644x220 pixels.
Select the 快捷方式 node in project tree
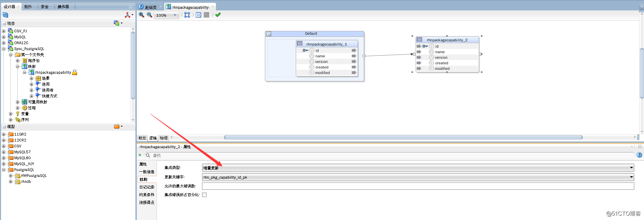pos(50,96)
